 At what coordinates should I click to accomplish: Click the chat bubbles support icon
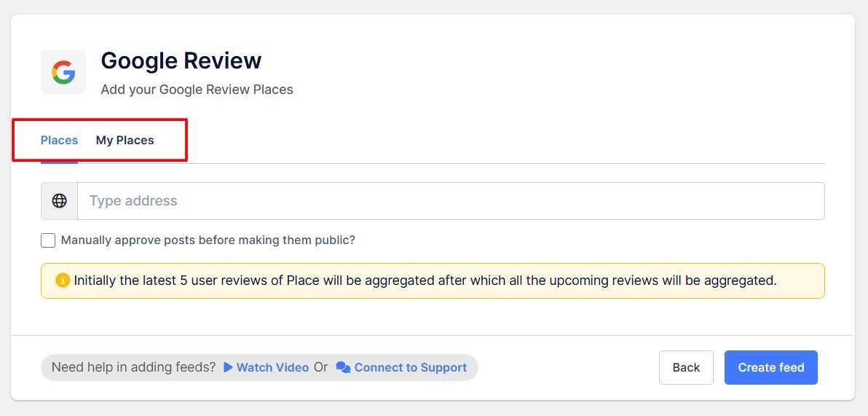[343, 368]
